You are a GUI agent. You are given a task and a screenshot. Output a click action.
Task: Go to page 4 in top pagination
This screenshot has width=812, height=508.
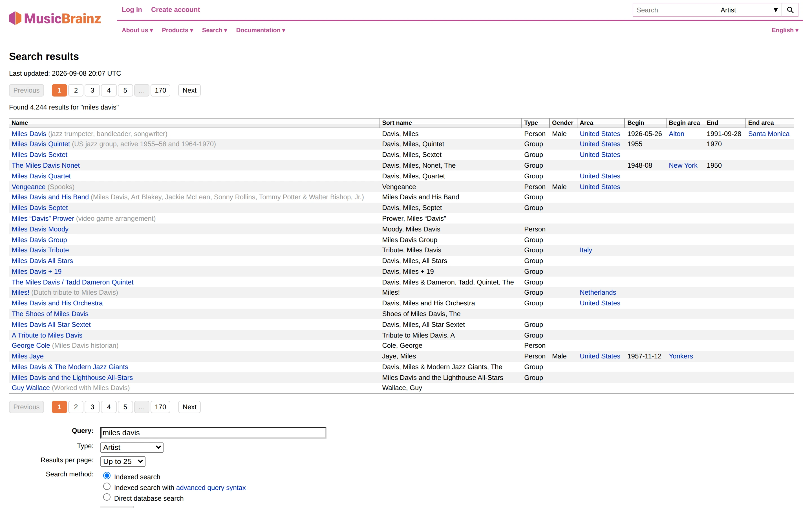[x=109, y=90]
